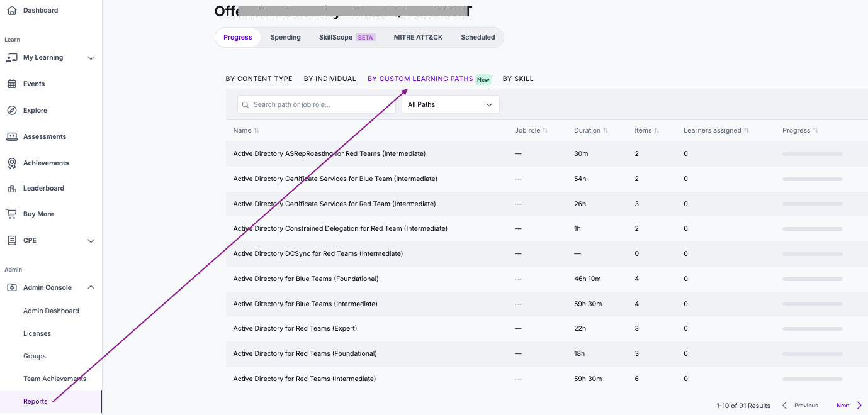The height and width of the screenshot is (415, 868).
Task: Click the My Learning icon
Action: point(11,57)
